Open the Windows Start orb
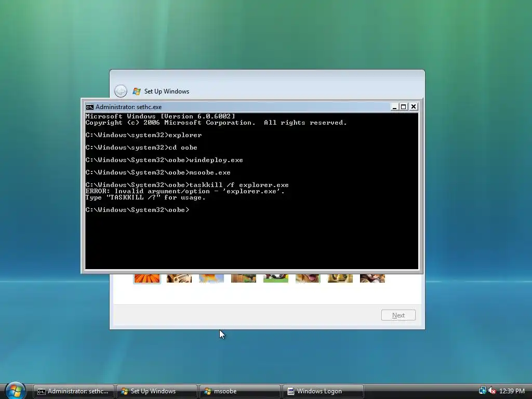 [15, 391]
